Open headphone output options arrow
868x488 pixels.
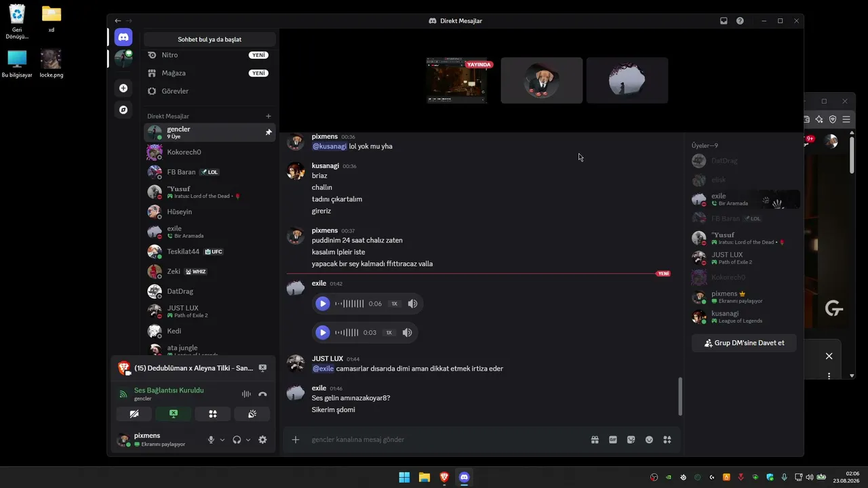pyautogui.click(x=248, y=440)
